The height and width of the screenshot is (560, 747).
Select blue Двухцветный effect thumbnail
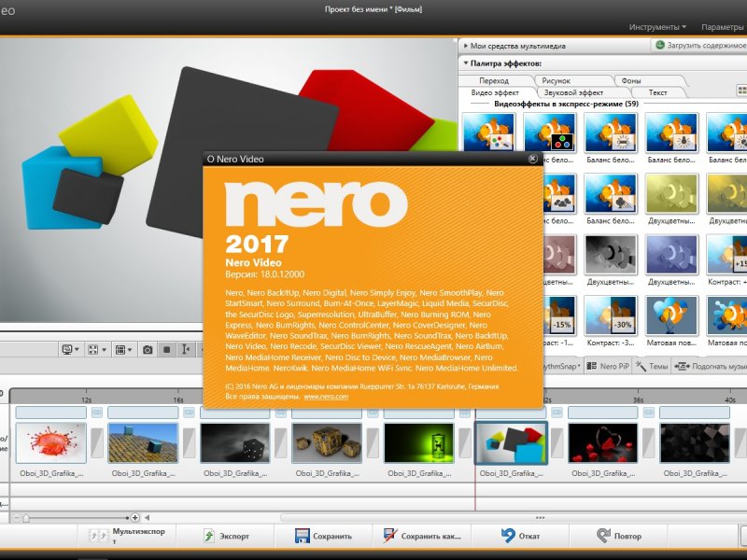coord(671,254)
